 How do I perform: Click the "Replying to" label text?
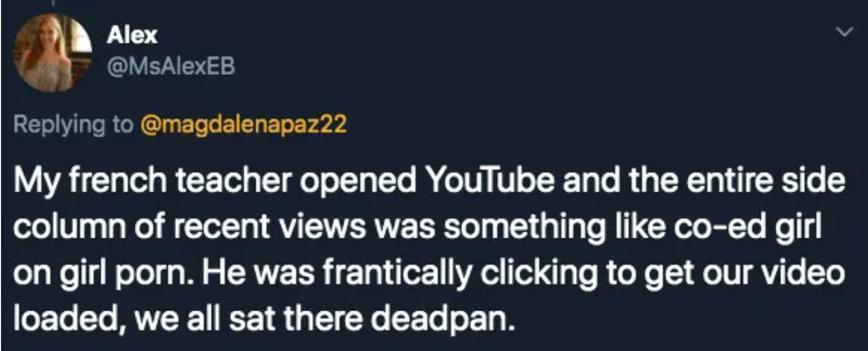73,124
